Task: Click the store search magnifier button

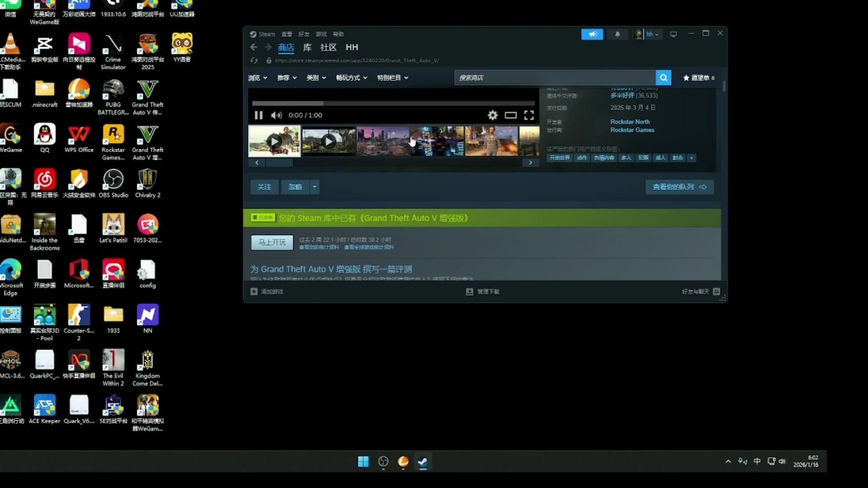Action: point(663,78)
